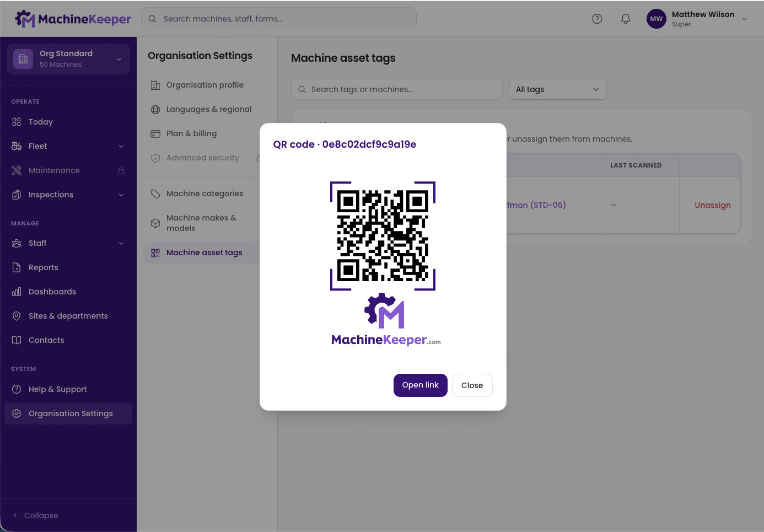
Task: Select Machine categories settings
Action: pos(201,194)
